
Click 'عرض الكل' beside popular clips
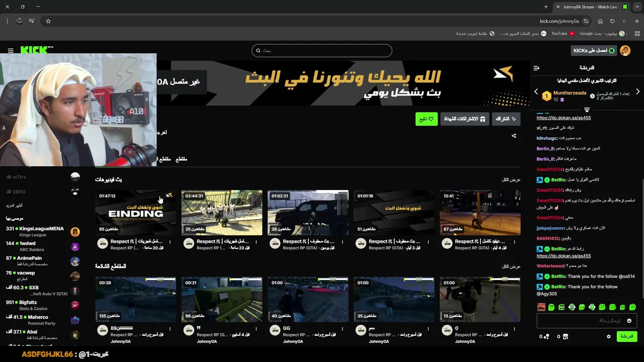pyautogui.click(x=511, y=266)
